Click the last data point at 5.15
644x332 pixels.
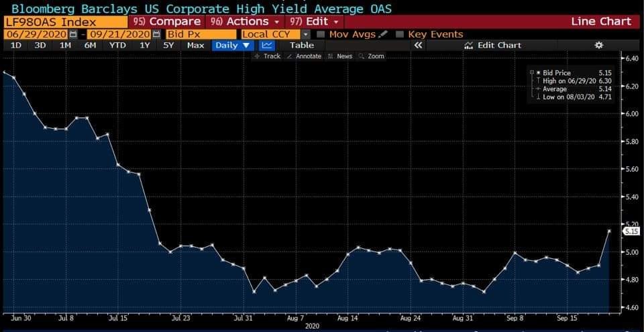point(608,231)
